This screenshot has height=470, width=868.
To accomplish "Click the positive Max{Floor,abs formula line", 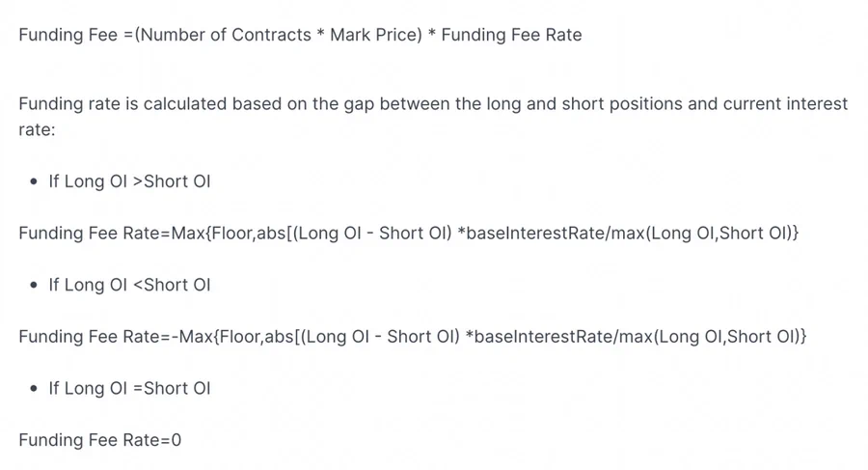I will click(409, 233).
